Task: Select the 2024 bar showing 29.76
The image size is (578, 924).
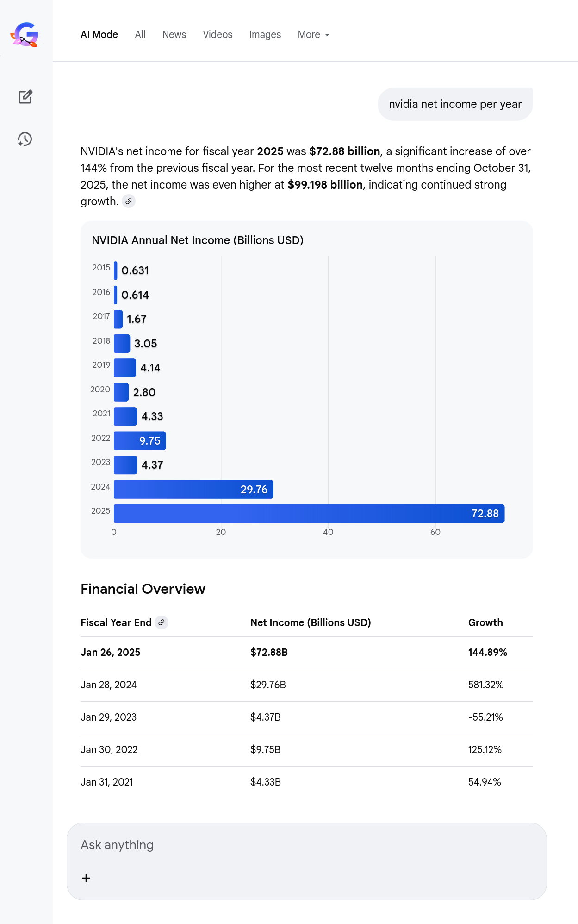Action: coord(193,490)
